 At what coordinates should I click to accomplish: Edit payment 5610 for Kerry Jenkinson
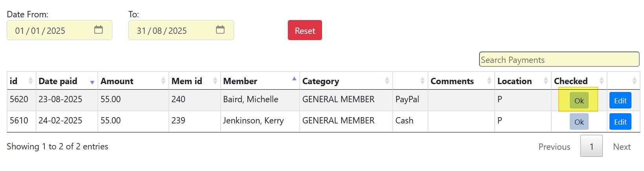click(x=620, y=122)
